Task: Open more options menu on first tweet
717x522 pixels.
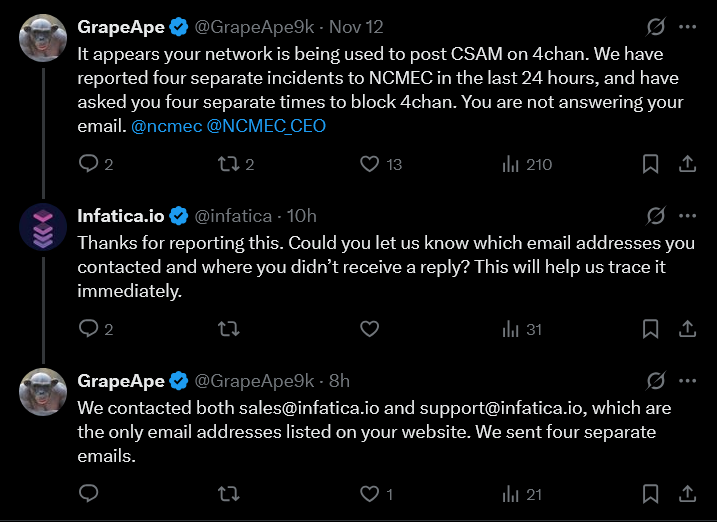Action: coord(688,27)
